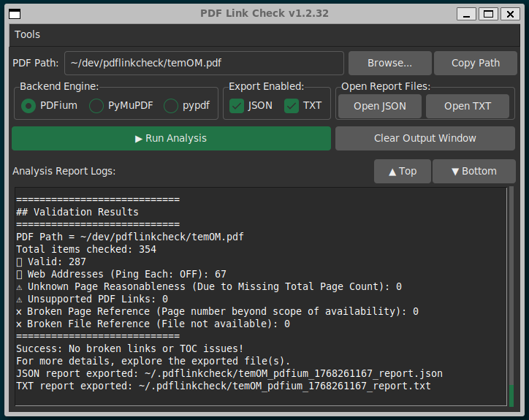Viewport: 529px width, 420px height.
Task: Close the PDF Link Check window
Action: pos(510,14)
